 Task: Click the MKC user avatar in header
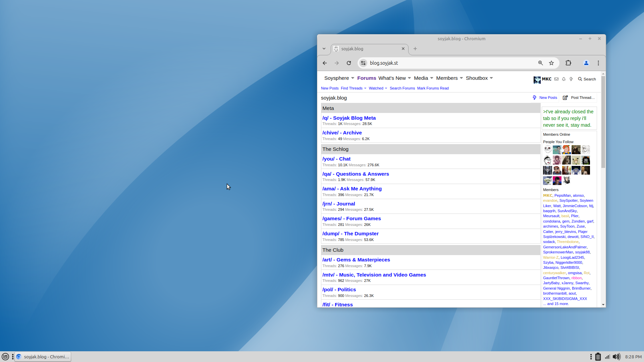pyautogui.click(x=537, y=80)
